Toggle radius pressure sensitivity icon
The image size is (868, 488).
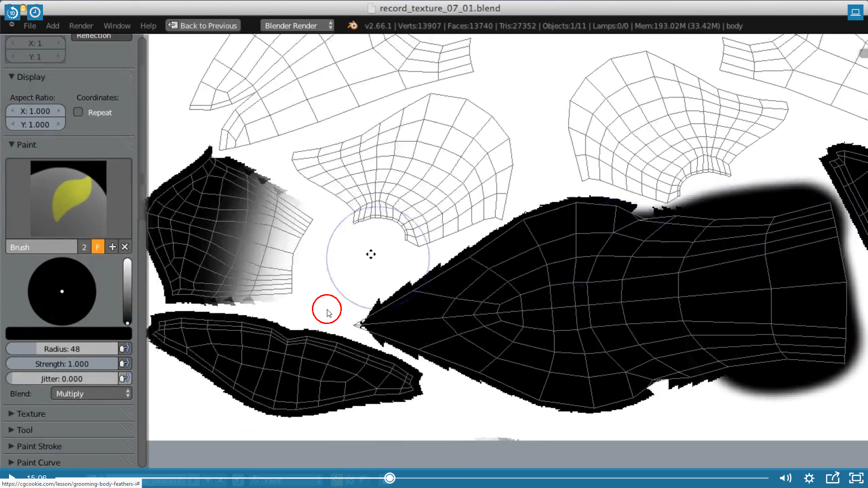124,348
